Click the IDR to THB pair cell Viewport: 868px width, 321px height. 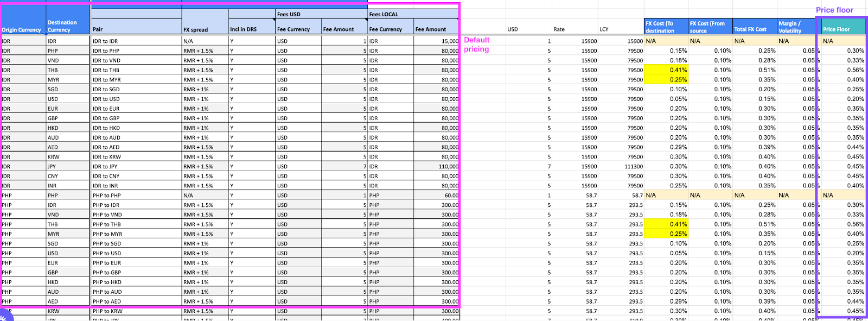(x=136, y=70)
